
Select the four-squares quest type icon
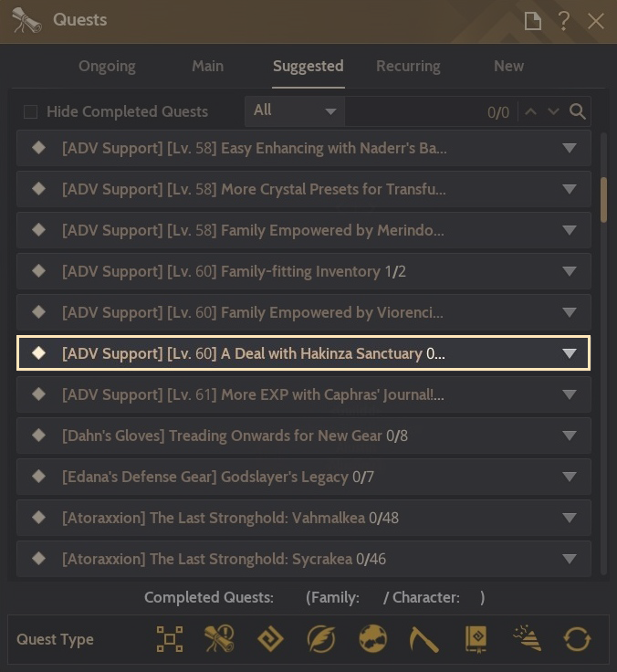tap(170, 639)
